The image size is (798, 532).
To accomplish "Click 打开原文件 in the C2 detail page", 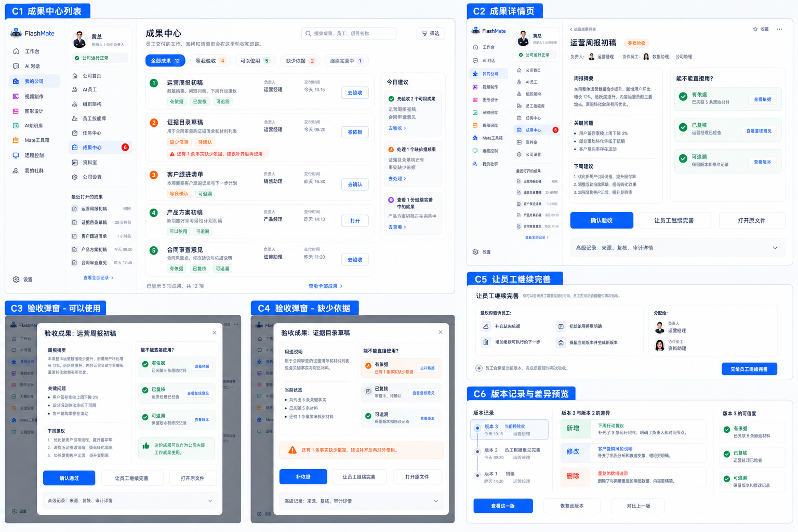I will 751,220.
